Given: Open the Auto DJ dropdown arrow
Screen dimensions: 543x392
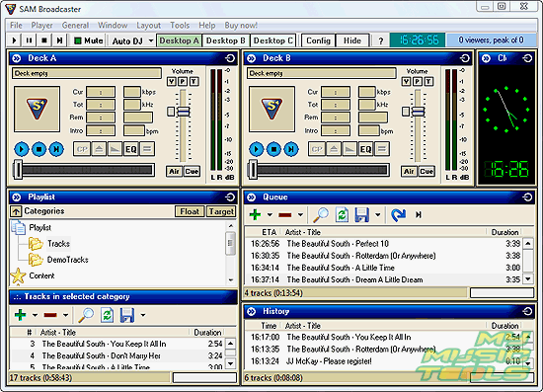Looking at the screenshot, I should coord(151,40).
